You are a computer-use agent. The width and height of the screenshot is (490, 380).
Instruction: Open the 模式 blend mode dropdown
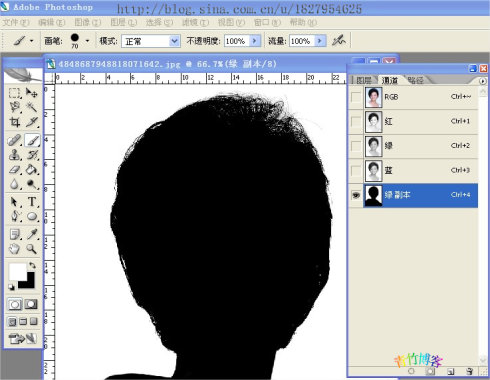pyautogui.click(x=151, y=41)
